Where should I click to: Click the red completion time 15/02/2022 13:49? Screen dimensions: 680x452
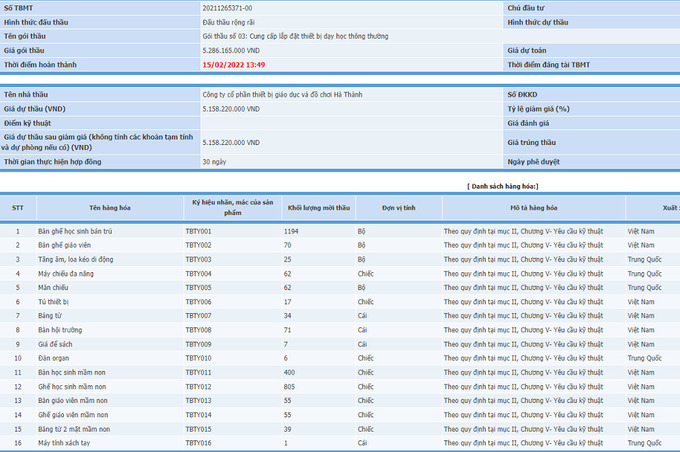(234, 64)
